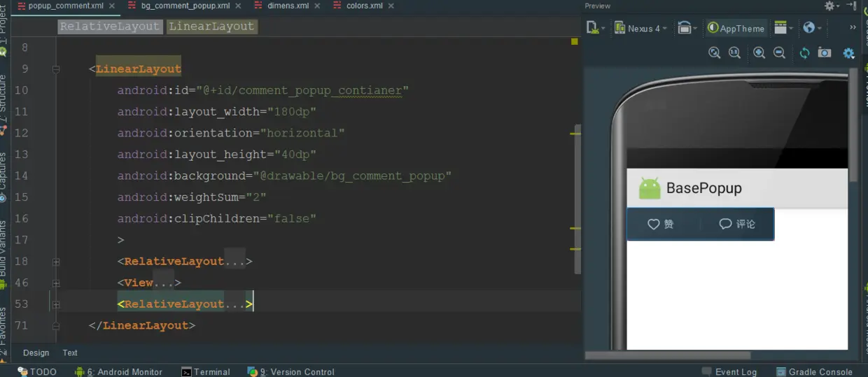Switch to the bg_comment_popup.xml tab
868x377 pixels.
[x=185, y=6]
